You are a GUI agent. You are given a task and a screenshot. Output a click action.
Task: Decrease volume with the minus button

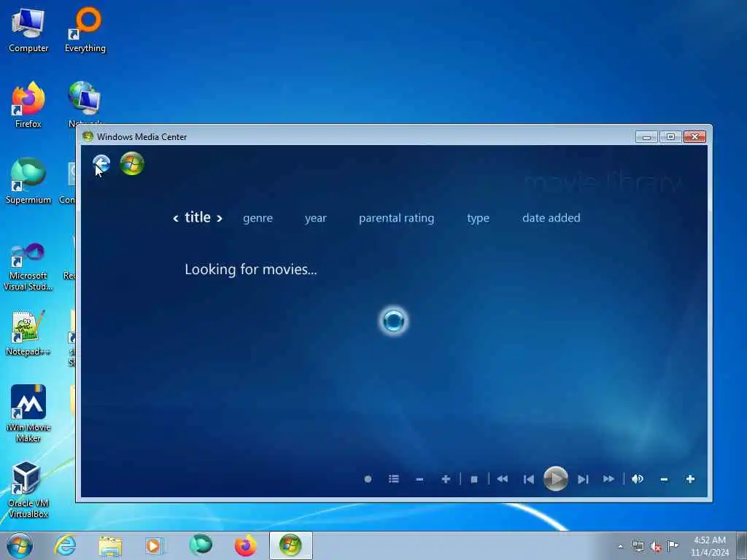664,479
